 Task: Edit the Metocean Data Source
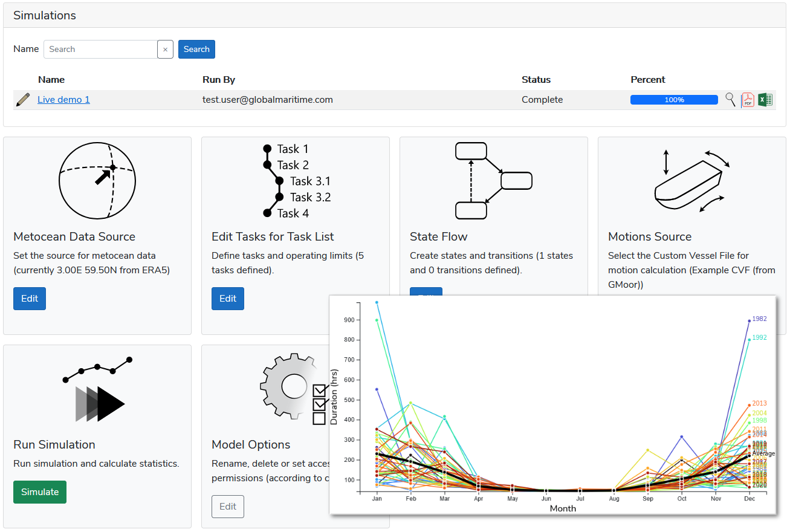point(30,299)
